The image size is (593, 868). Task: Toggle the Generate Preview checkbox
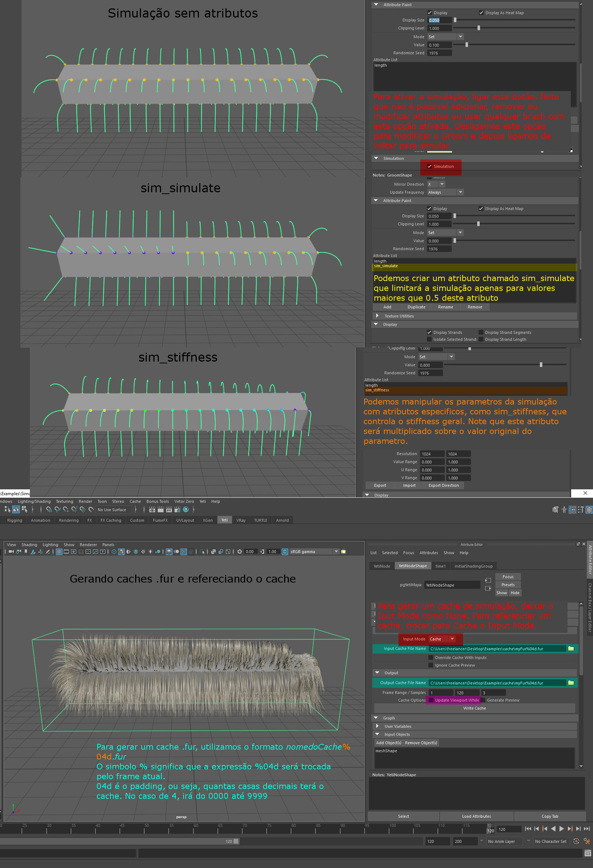[483, 700]
